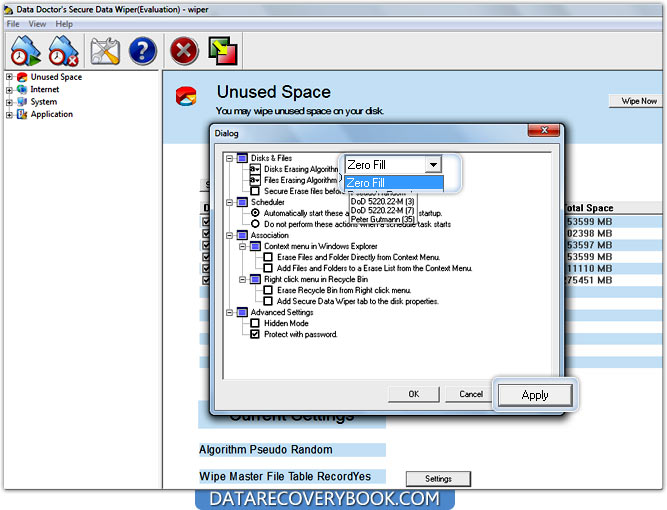667x510 pixels.
Task: Select the Application tree label
Action: pyautogui.click(x=51, y=114)
